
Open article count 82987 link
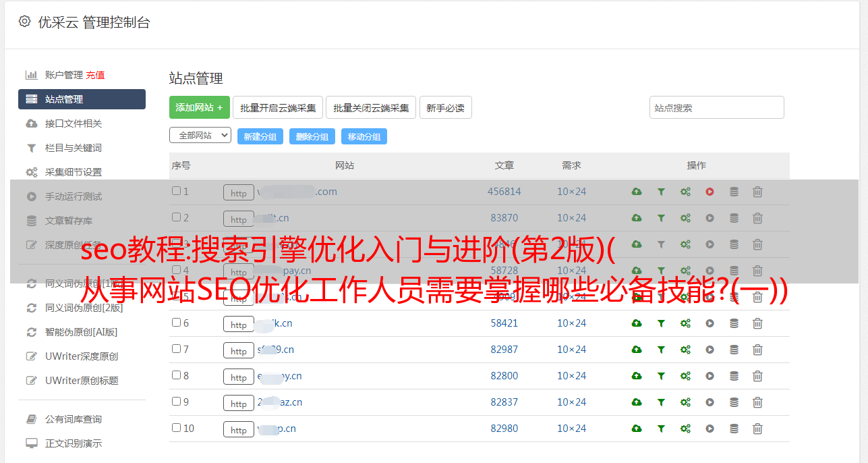click(x=504, y=350)
